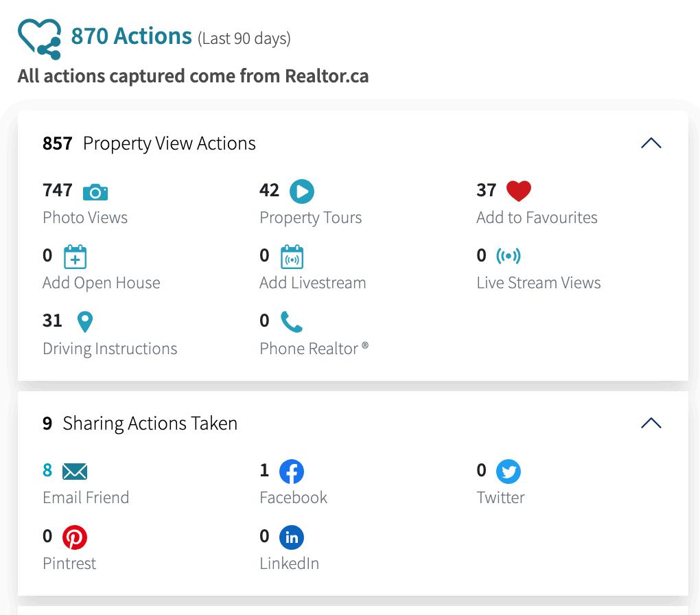Click the 870 Actions title text
The image size is (700, 615).
[131, 36]
